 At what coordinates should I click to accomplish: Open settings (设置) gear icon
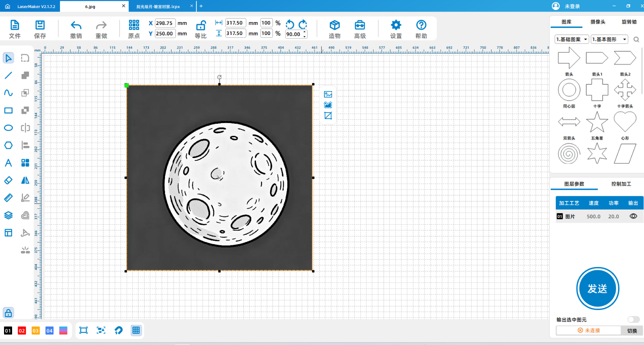point(396,26)
